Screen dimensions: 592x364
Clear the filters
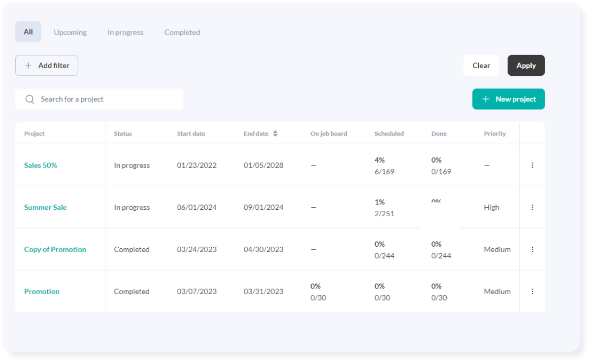[x=481, y=66]
